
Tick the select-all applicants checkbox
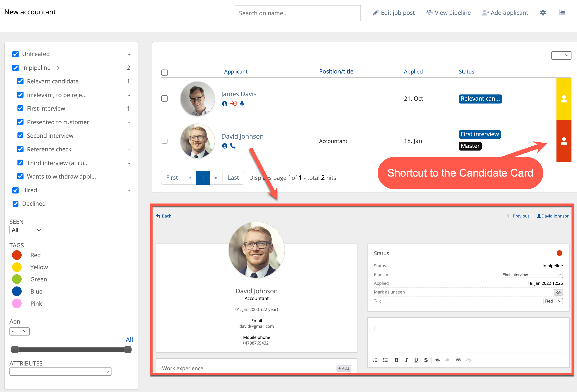164,72
